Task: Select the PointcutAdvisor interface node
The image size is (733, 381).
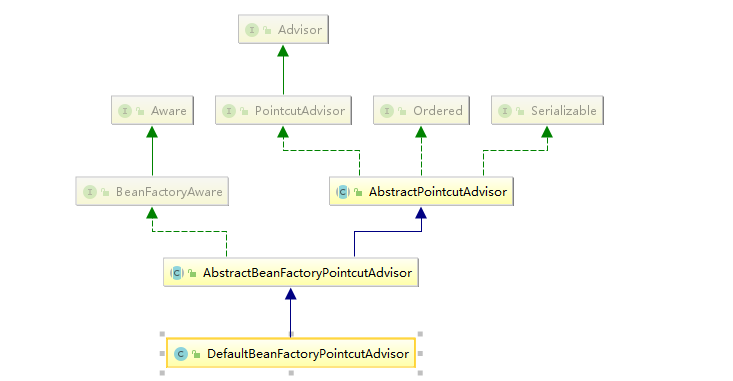Action: 283,110
